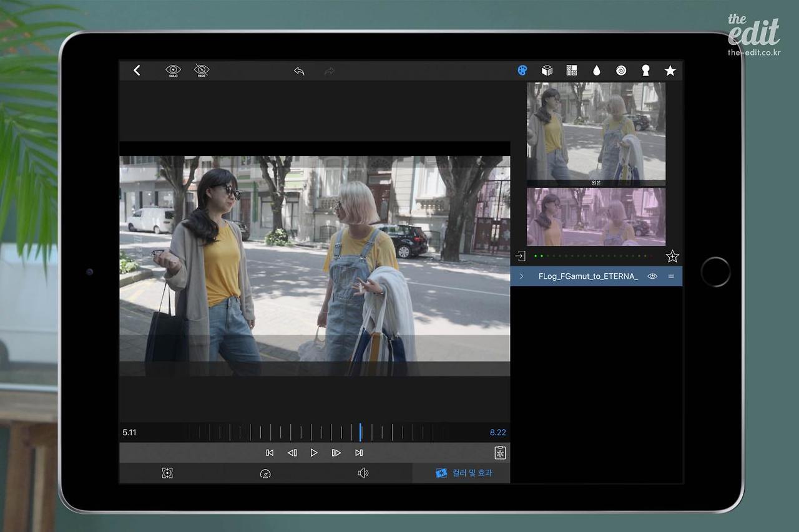This screenshot has height=532, width=799.
Task: Show favorite presets with star icon
Action: pyautogui.click(x=670, y=70)
